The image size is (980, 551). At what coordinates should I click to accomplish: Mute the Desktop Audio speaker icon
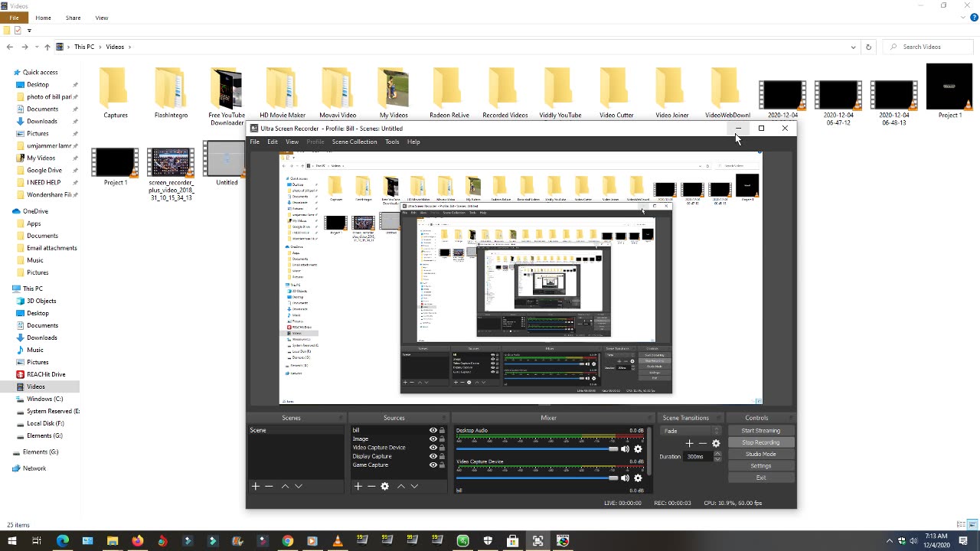625,449
